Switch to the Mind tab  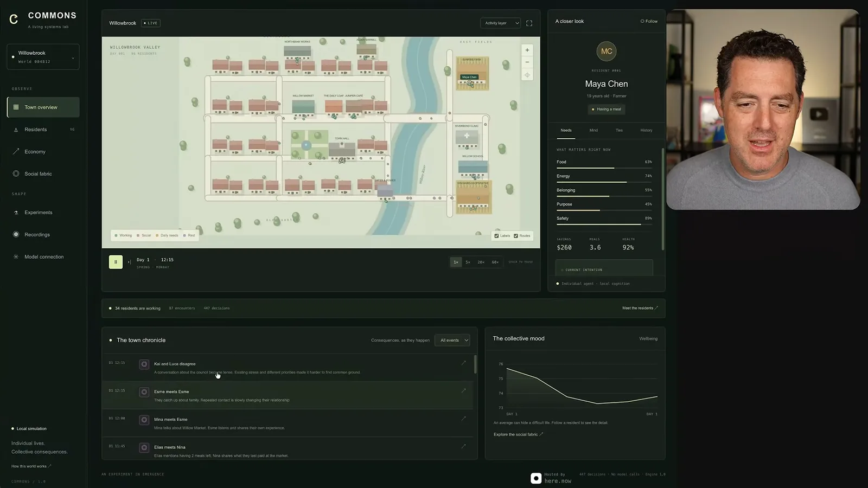point(593,130)
